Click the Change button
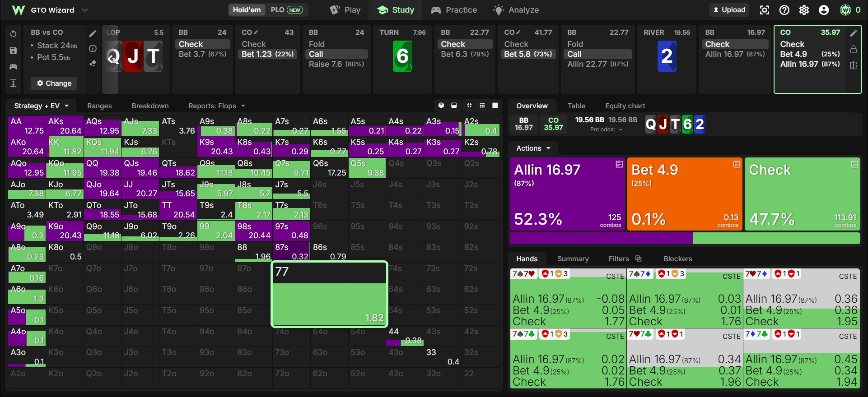This screenshot has width=868, height=397. pos(54,83)
